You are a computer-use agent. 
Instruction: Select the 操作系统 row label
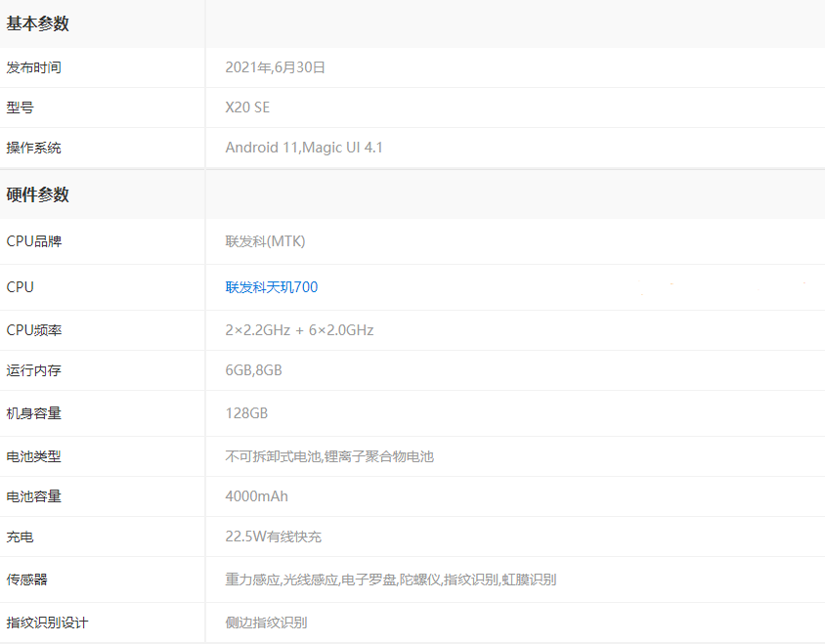34,148
